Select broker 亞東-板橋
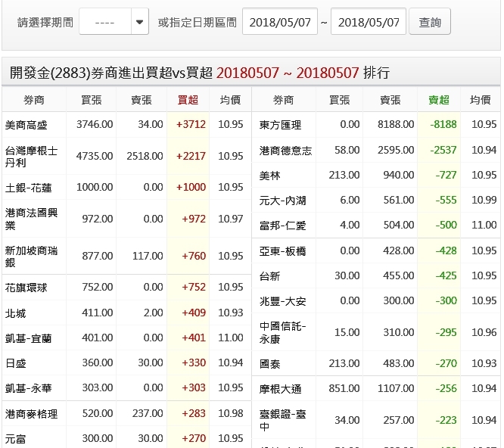 pyautogui.click(x=282, y=251)
